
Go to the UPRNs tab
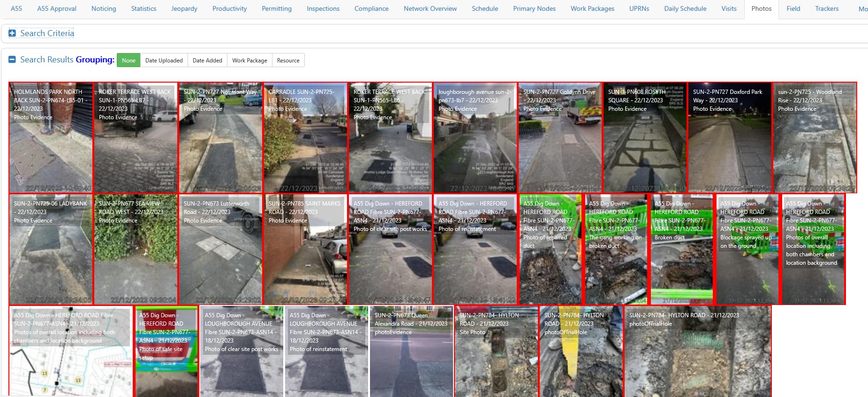click(639, 8)
